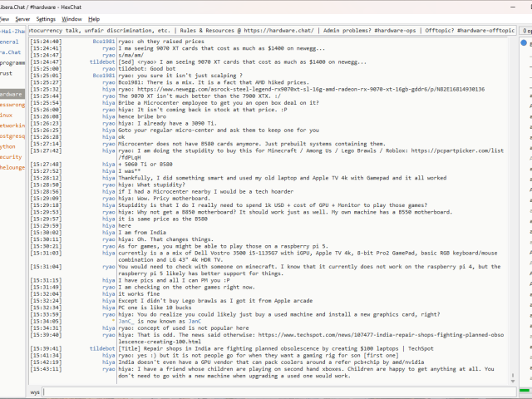Viewport: 532px width, 399px height.
Task: Switch to the security channel in sidebar
Action: pyautogui.click(x=11, y=157)
